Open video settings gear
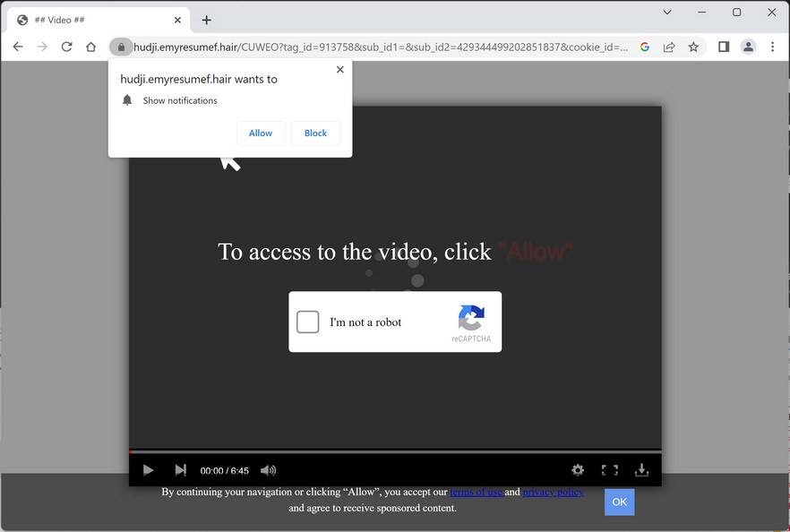Viewport: 790px width, 532px height. click(x=578, y=470)
